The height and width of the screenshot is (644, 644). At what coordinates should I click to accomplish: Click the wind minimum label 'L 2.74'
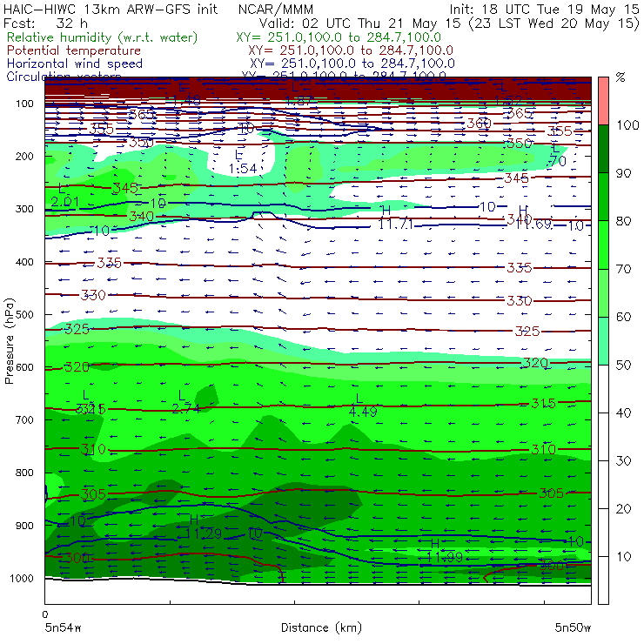(185, 402)
